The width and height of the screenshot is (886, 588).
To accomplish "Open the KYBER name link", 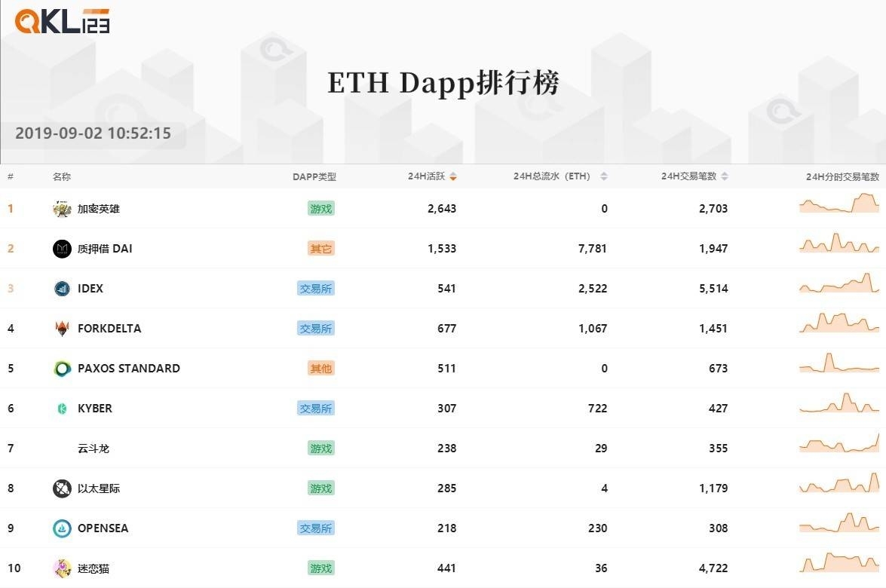I will point(95,409).
